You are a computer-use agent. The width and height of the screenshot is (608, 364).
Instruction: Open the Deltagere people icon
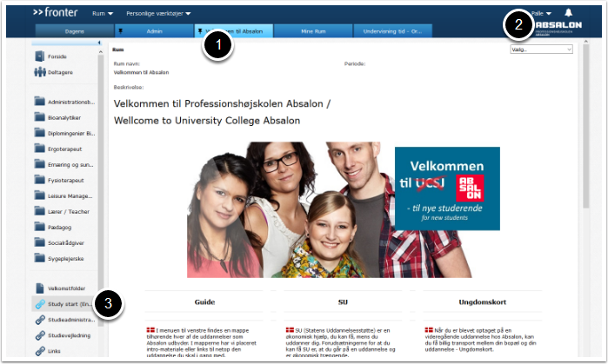(x=39, y=72)
